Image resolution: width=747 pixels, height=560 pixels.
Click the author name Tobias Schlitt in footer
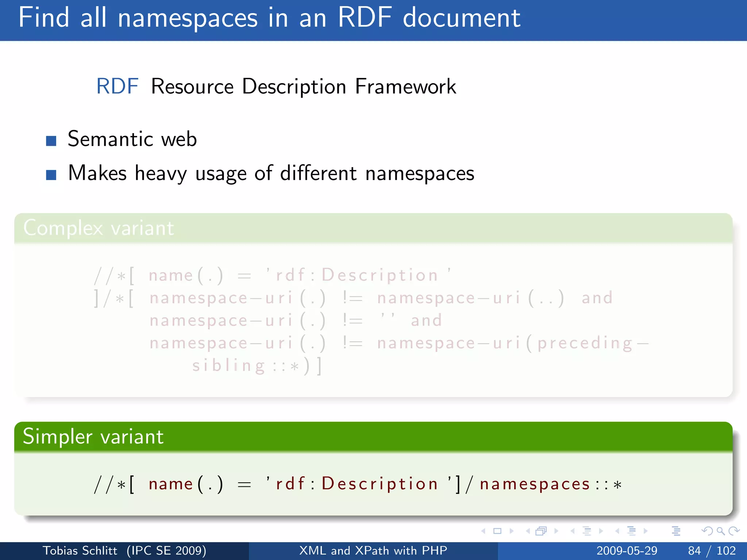pyautogui.click(x=80, y=551)
